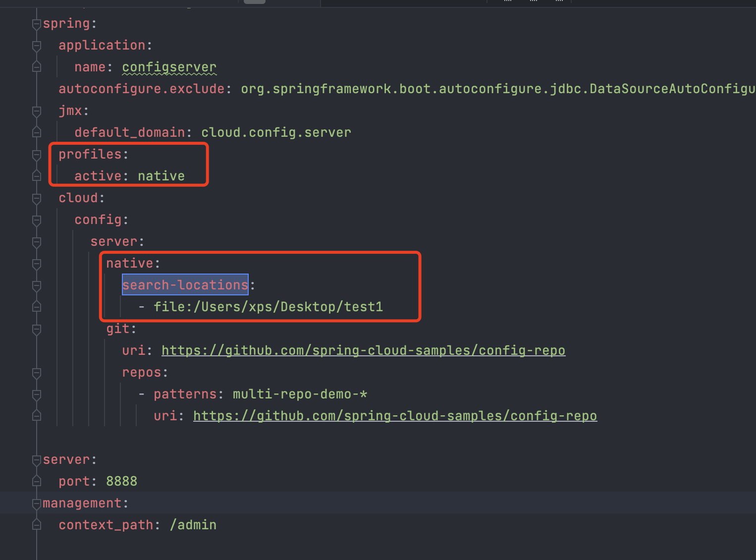Click the file:/Users/xps/Desktop/test1 path entry
This screenshot has width=756, height=560.
tap(268, 307)
